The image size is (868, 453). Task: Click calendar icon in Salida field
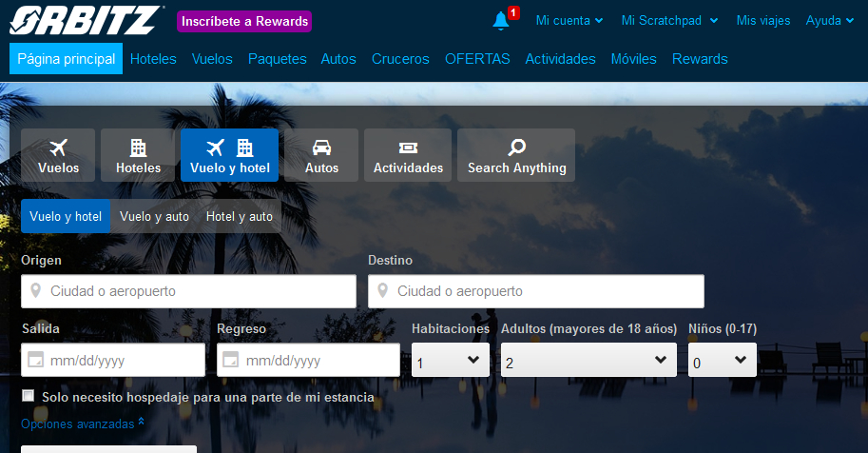click(x=36, y=361)
